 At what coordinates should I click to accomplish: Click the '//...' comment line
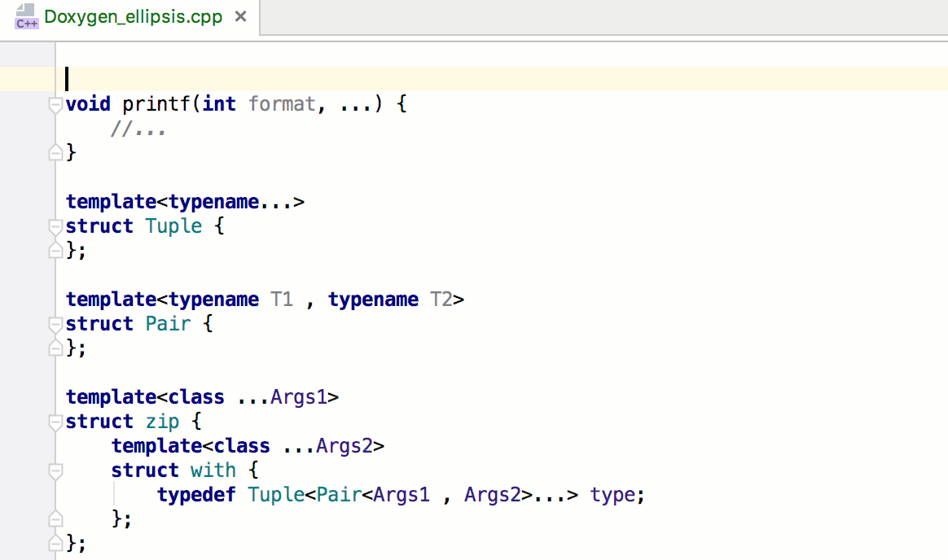click(138, 129)
